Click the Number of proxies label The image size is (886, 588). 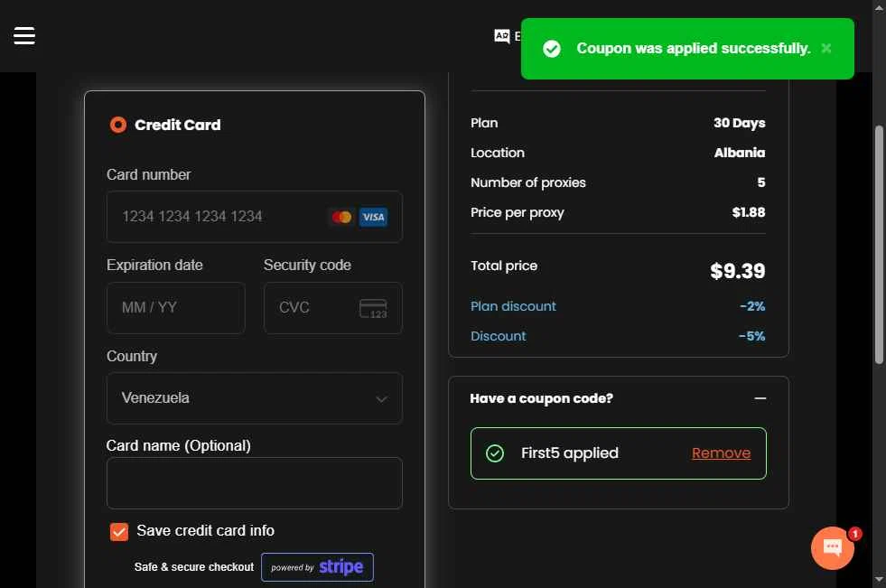coord(528,183)
